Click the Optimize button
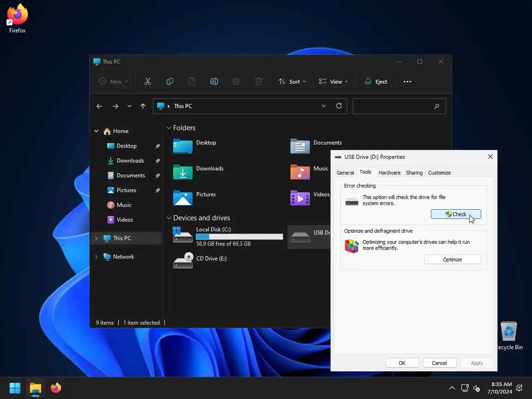The image size is (532, 399). 452,260
